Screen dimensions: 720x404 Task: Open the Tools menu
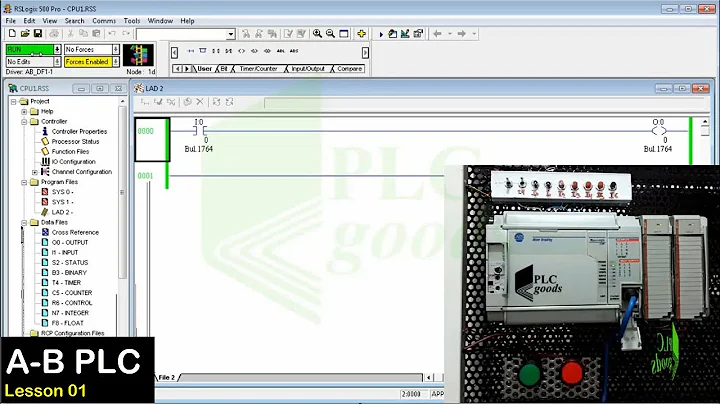(x=132, y=21)
